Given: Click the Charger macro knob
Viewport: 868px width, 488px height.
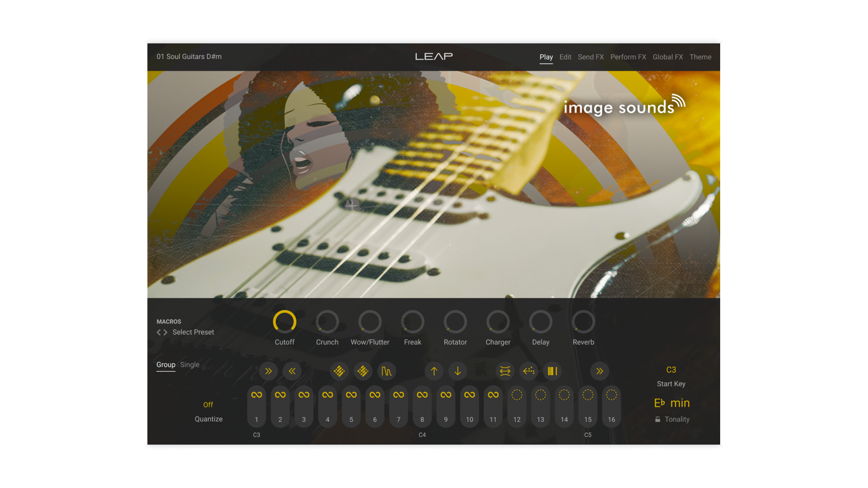Looking at the screenshot, I should point(498,322).
